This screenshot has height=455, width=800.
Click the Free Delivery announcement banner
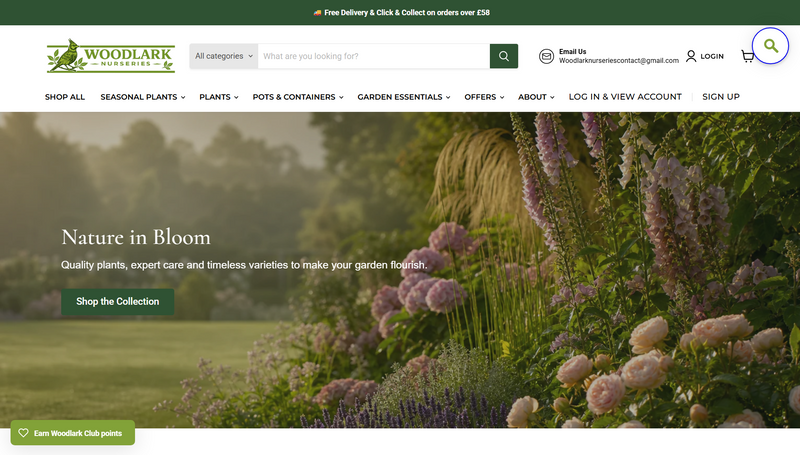400,12
